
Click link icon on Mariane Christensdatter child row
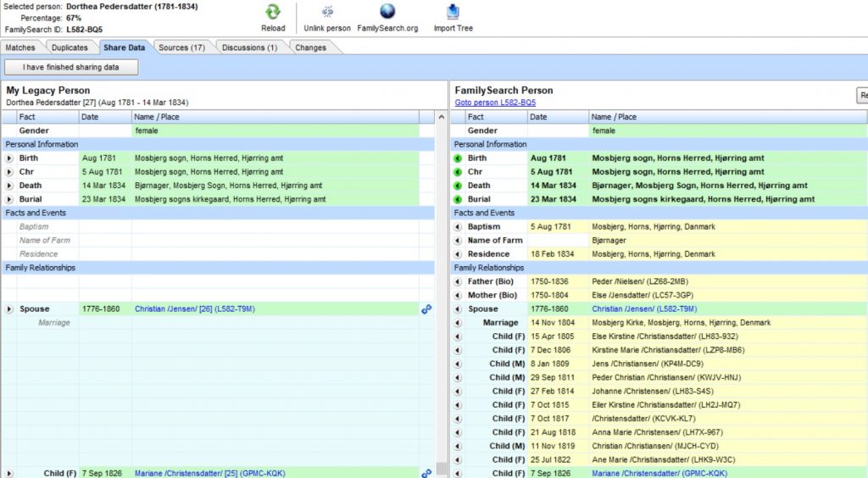[x=426, y=474]
